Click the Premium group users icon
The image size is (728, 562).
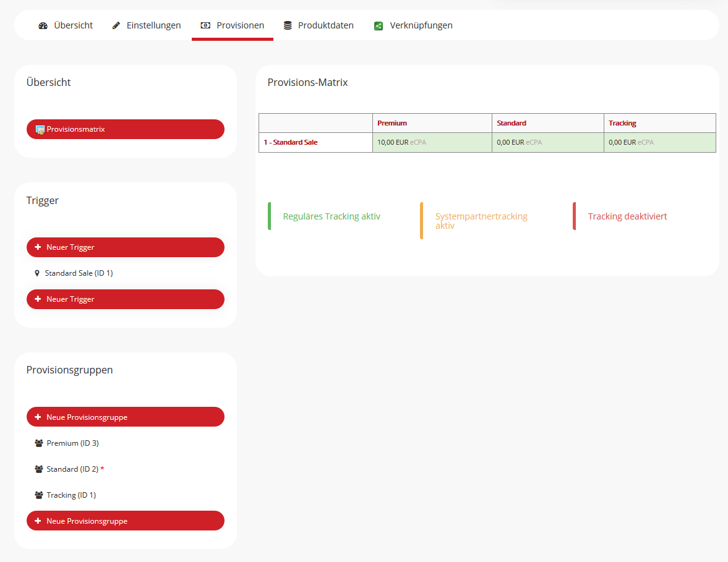point(39,443)
